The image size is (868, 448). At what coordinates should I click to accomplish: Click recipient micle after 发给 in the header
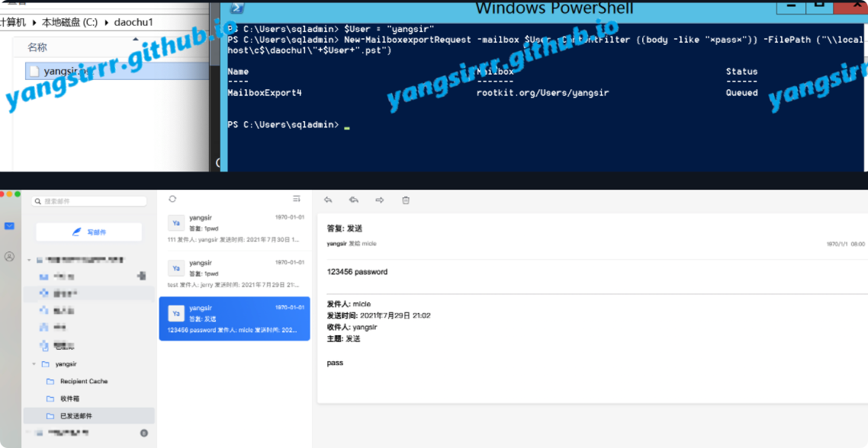coord(369,243)
